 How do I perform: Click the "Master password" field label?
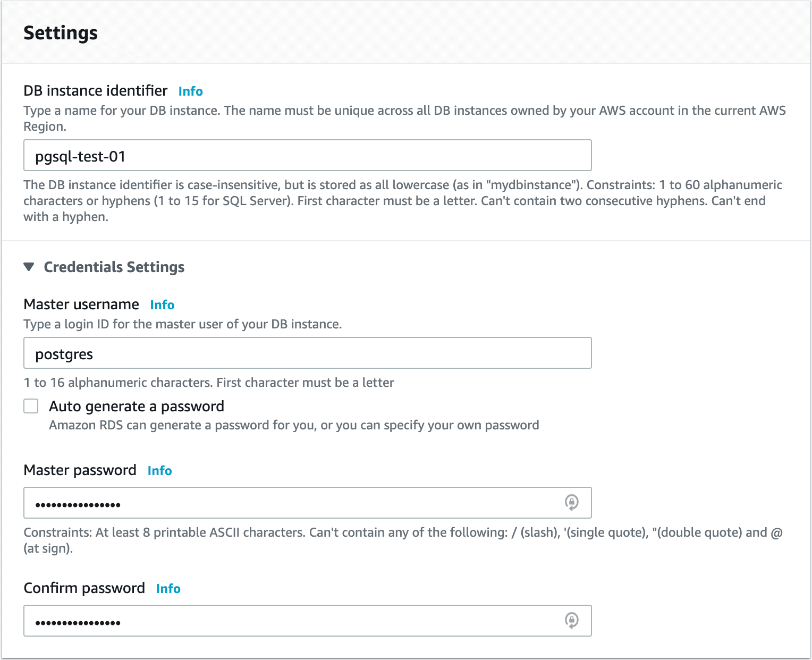click(80, 470)
